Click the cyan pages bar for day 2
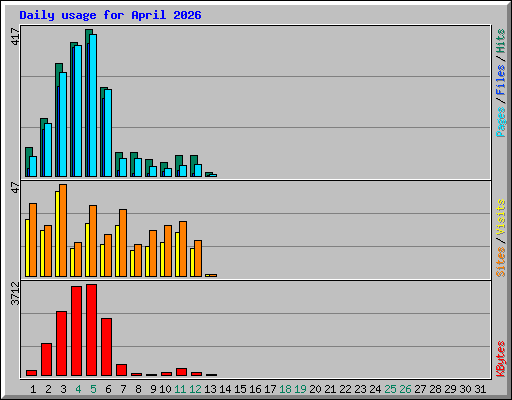 tap(48, 150)
